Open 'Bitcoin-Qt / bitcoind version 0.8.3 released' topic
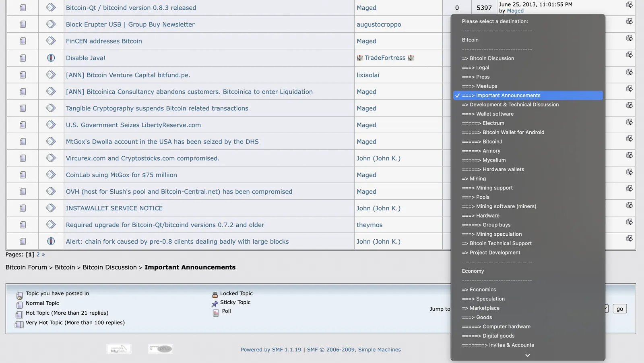Viewport: 644px width, 363px height. pyautogui.click(x=131, y=8)
